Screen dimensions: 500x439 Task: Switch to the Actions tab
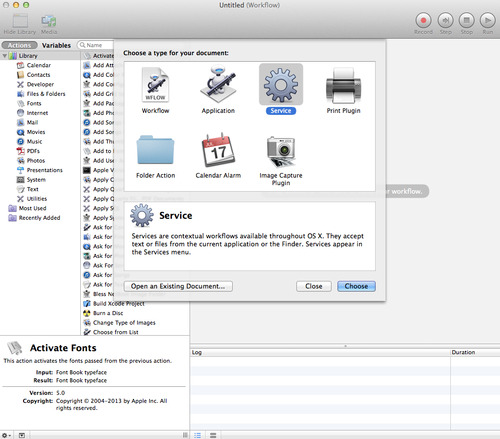click(19, 45)
